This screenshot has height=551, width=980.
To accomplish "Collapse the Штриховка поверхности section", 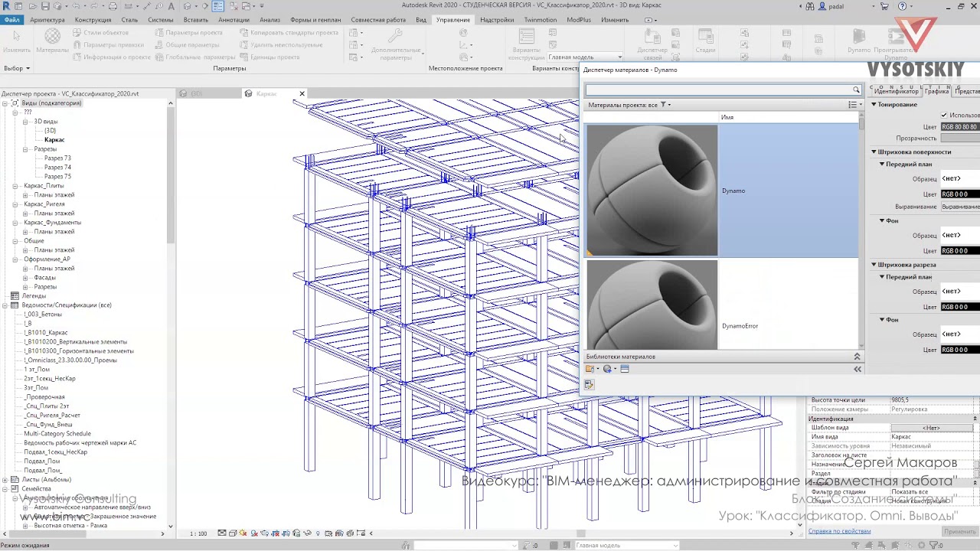I will pos(874,152).
